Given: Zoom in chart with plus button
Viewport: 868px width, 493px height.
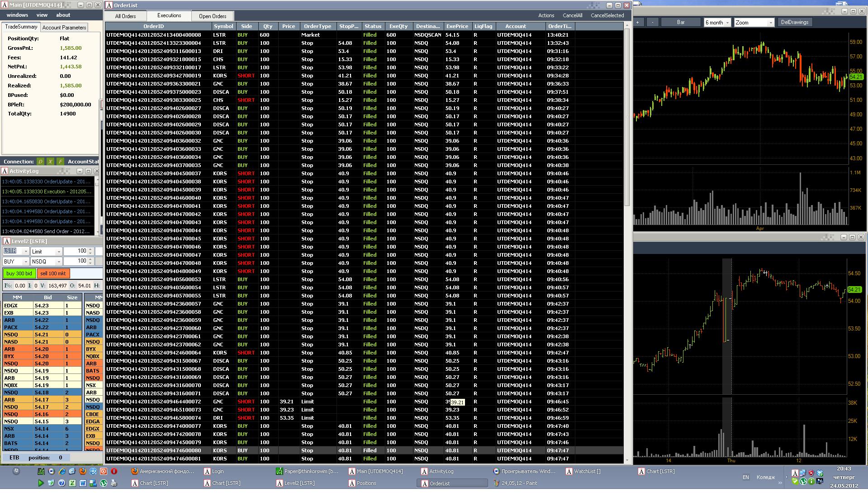Looking at the screenshot, I should [638, 22].
